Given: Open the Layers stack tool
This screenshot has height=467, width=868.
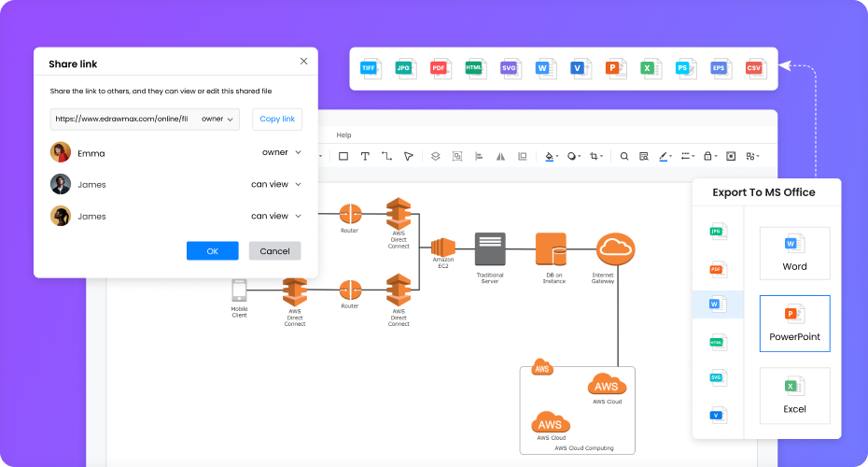Looking at the screenshot, I should click(435, 156).
